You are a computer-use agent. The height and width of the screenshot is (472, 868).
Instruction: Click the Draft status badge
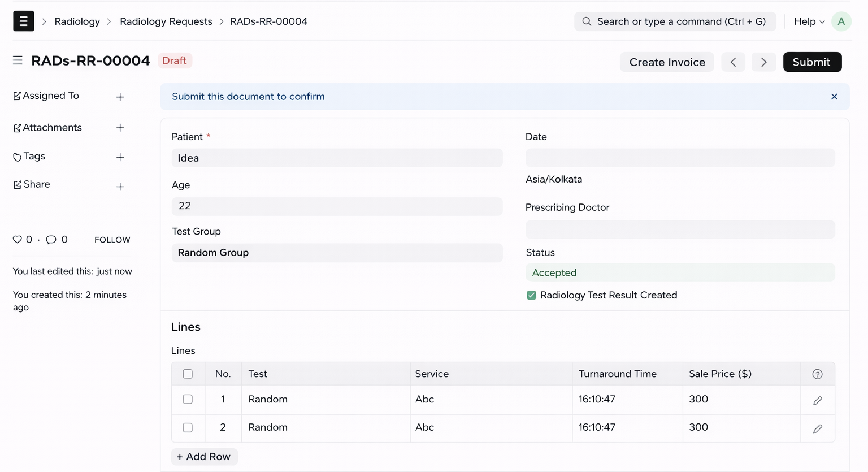point(175,60)
